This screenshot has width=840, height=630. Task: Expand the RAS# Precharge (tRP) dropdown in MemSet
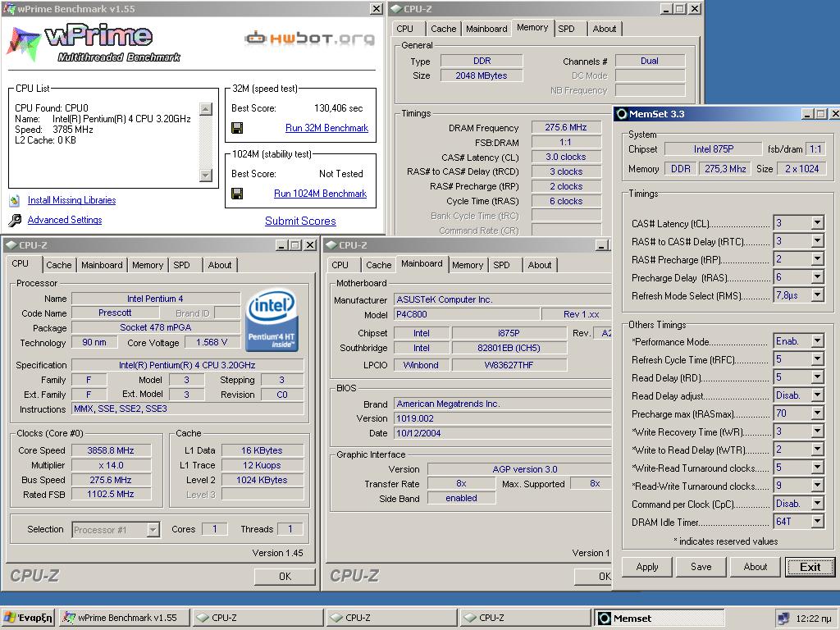tap(817, 260)
